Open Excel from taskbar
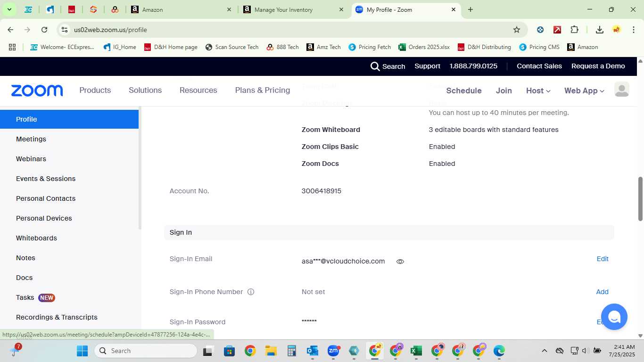The width and height of the screenshot is (644, 362). pyautogui.click(x=416, y=351)
